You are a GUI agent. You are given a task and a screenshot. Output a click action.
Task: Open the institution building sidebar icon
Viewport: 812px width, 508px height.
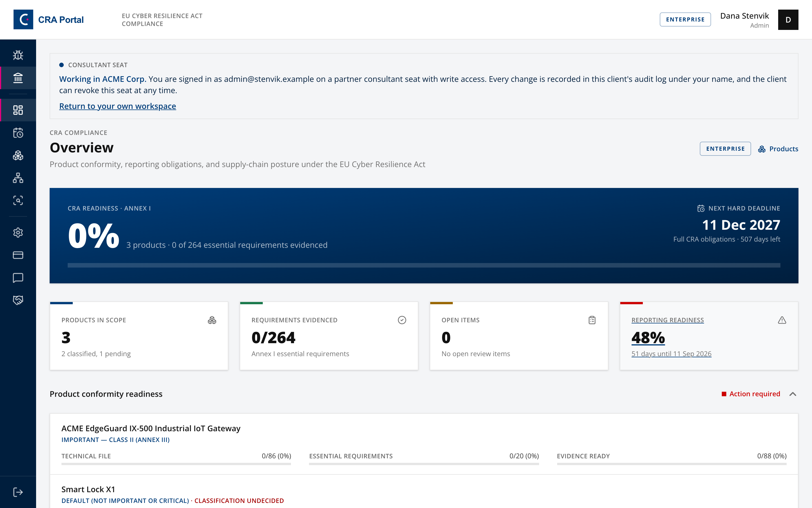point(18,78)
